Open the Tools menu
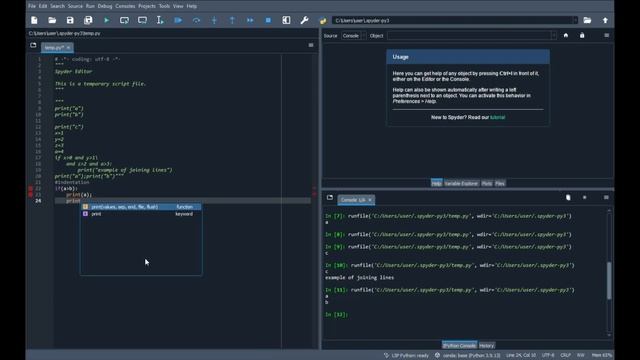The image size is (640, 360). pyautogui.click(x=164, y=6)
